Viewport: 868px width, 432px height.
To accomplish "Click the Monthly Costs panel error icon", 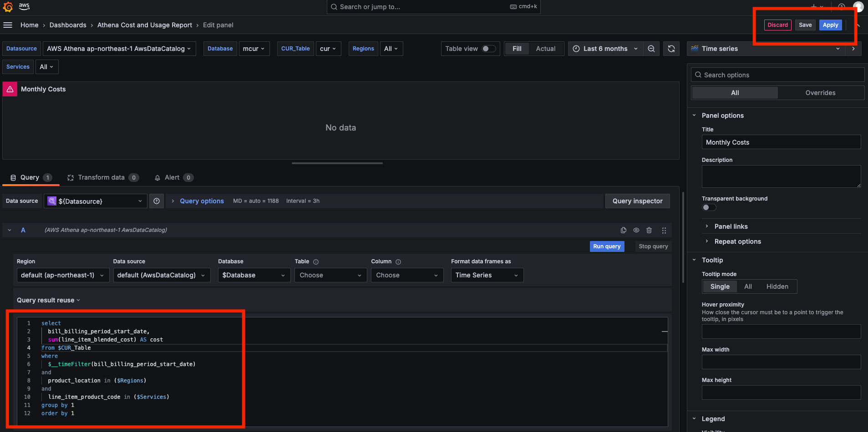I will click(x=10, y=89).
